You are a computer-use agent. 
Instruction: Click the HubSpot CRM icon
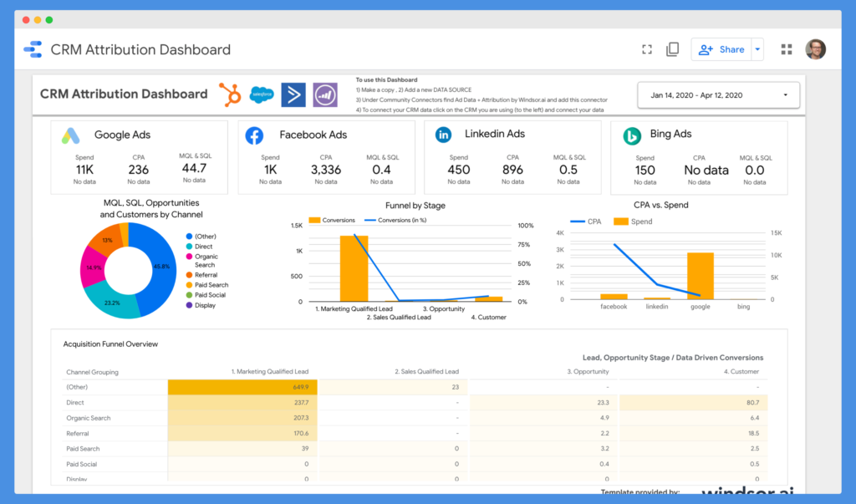pyautogui.click(x=230, y=94)
